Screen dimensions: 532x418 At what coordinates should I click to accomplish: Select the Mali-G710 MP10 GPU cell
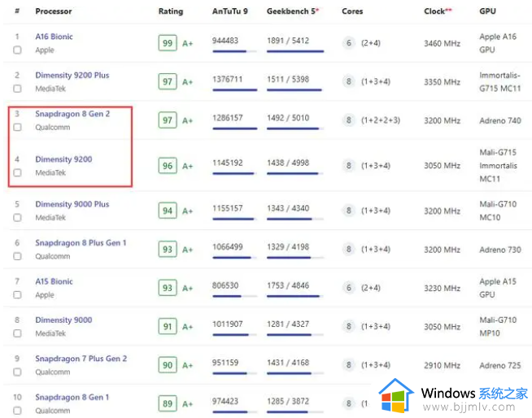point(498,327)
